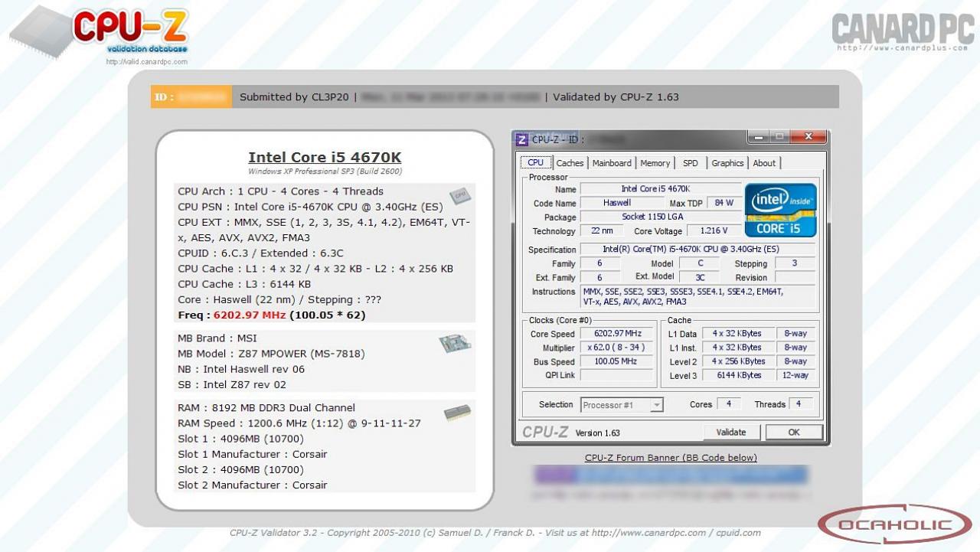Click the CPU chip icon beside CPU Arch
Viewport: 980px width, 552px height.
point(459,196)
